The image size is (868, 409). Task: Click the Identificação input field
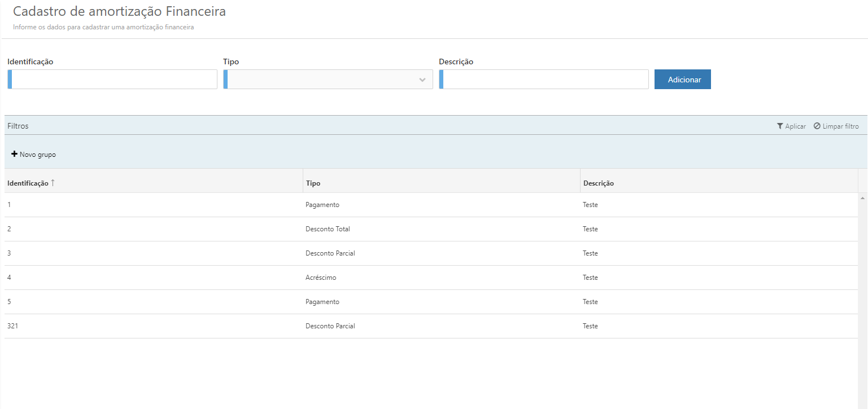[113, 80]
